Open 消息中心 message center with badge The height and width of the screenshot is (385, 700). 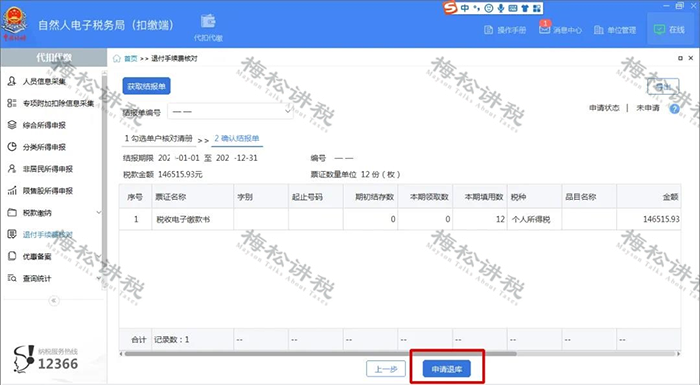coord(560,29)
